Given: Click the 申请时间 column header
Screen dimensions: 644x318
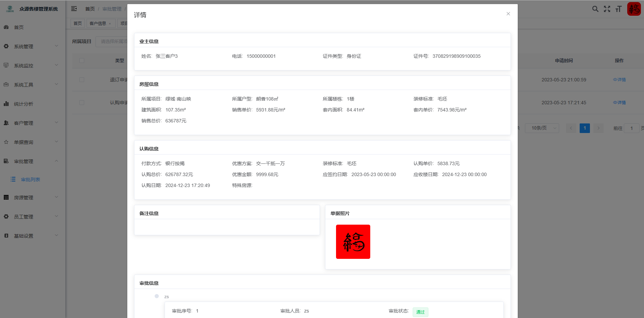Looking at the screenshot, I should (564, 61).
